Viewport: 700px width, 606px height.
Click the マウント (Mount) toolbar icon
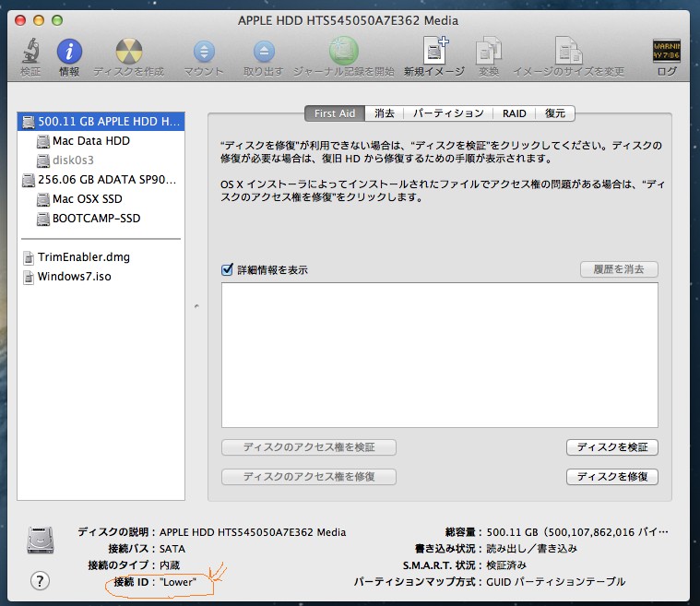tap(204, 52)
